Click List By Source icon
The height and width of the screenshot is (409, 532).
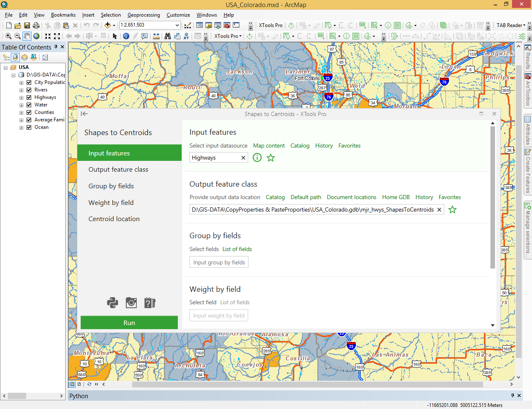tap(15, 57)
